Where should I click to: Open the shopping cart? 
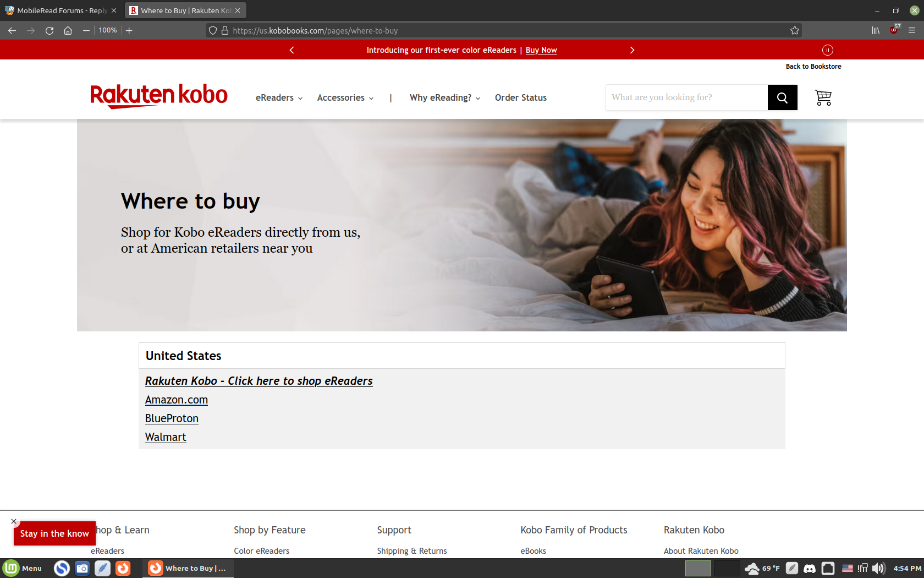click(x=823, y=97)
